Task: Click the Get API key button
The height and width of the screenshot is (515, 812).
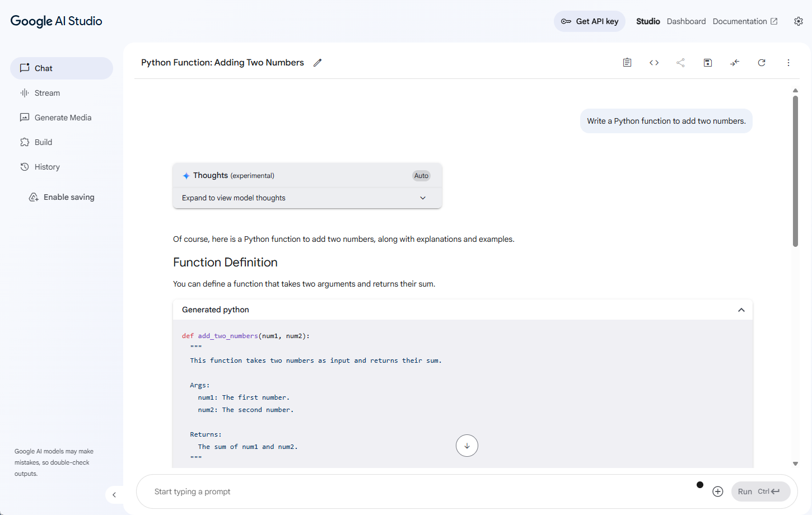Action: point(590,21)
